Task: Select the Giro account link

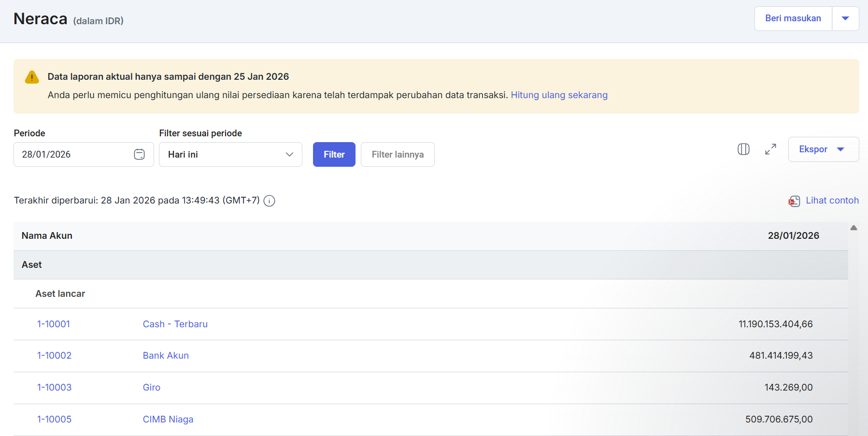Action: (x=151, y=388)
